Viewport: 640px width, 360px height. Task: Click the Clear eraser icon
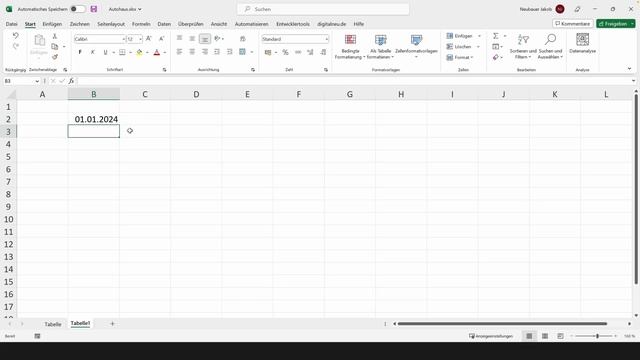[496, 58]
